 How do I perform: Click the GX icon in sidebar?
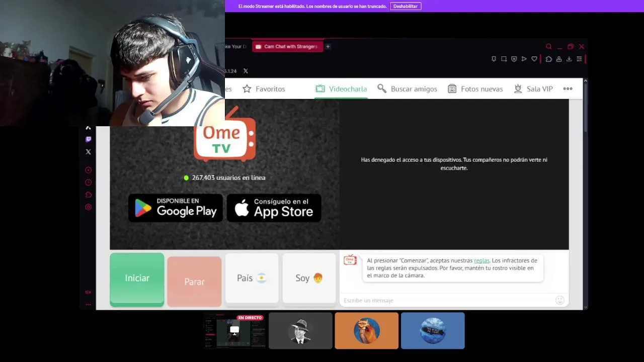pos(88,292)
